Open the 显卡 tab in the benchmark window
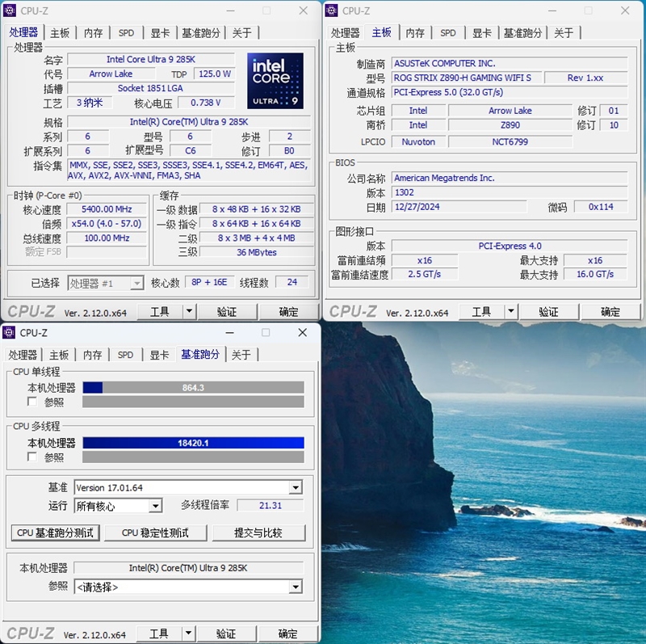The height and width of the screenshot is (644, 646). 159,355
